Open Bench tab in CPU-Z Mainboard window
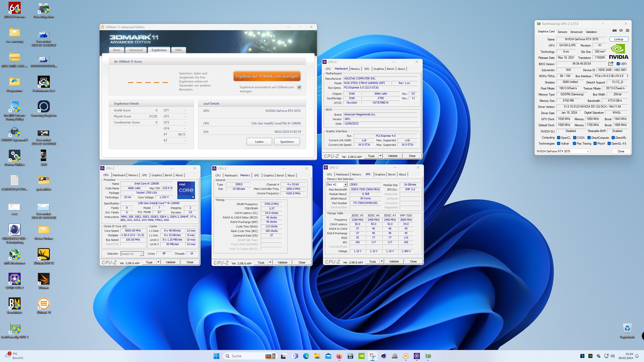Image resolution: width=644 pixels, height=362 pixels. (391, 69)
